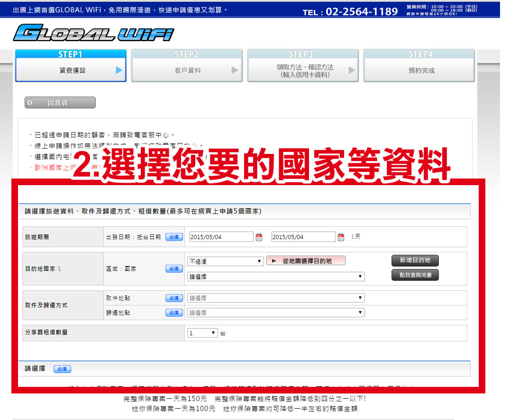Click the top banner 出國上網首選GLOBAL WiFi text
The image size is (528, 420).
(120, 10)
